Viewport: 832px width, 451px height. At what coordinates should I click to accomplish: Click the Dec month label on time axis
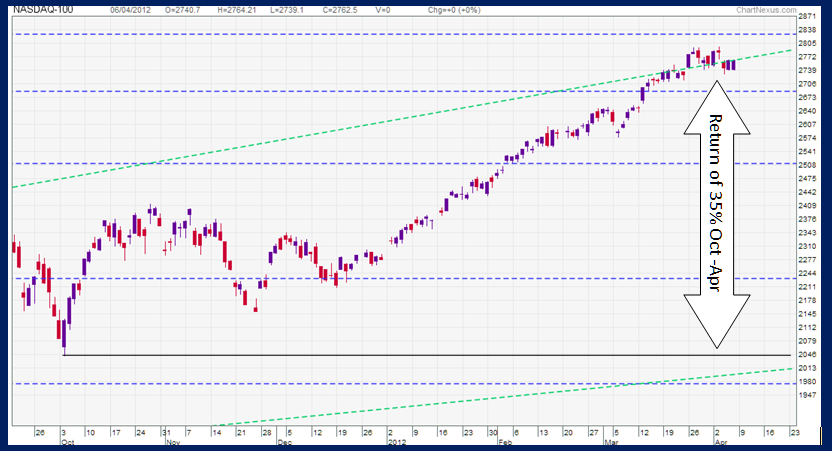point(284,442)
